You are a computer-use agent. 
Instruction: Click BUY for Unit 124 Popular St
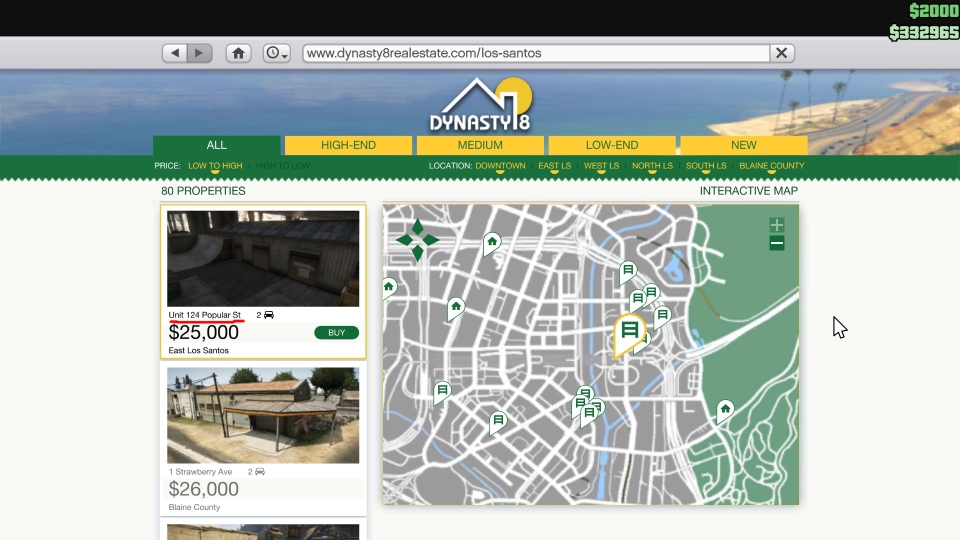[x=336, y=332]
